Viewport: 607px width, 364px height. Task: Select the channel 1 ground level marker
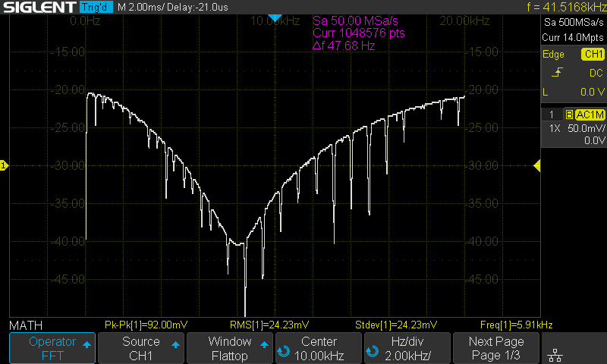click(x=4, y=165)
